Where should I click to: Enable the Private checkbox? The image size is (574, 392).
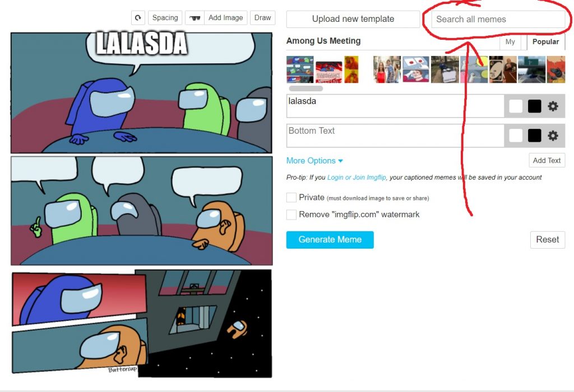(x=291, y=198)
